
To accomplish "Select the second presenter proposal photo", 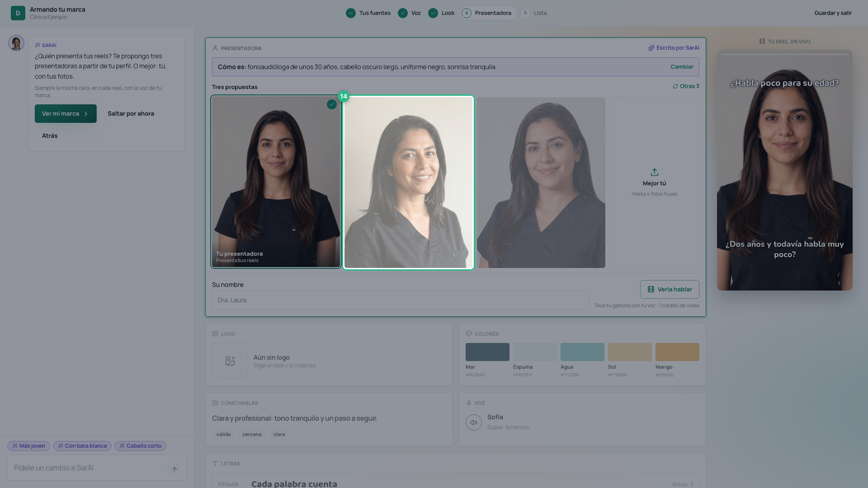I will click(409, 183).
